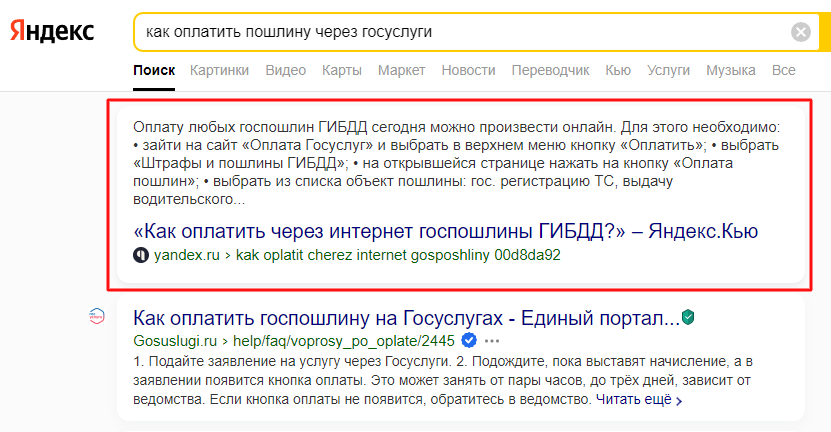Expand the Все services menu
Image resolution: width=831 pixels, height=432 pixels.
[784, 70]
